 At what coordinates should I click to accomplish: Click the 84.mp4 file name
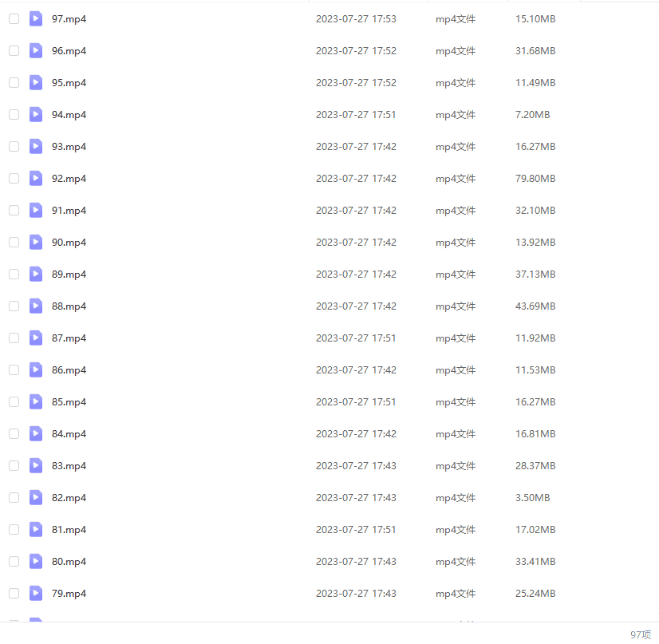tap(69, 434)
